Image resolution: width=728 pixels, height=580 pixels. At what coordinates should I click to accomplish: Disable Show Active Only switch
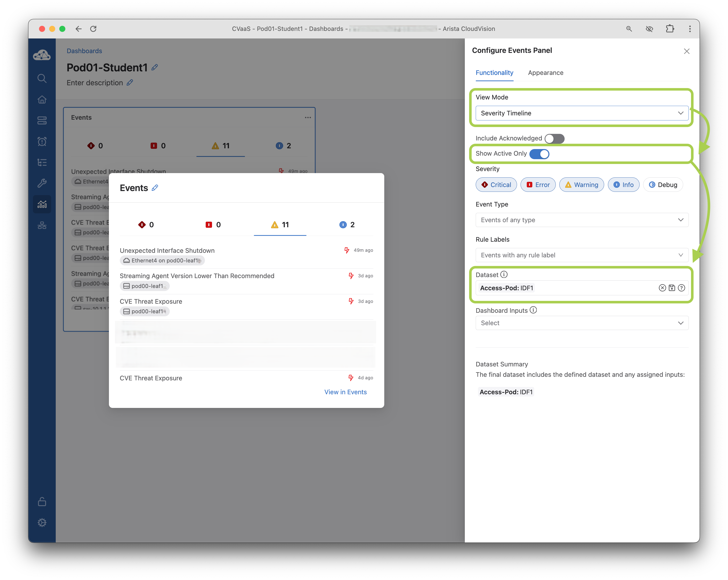click(539, 154)
